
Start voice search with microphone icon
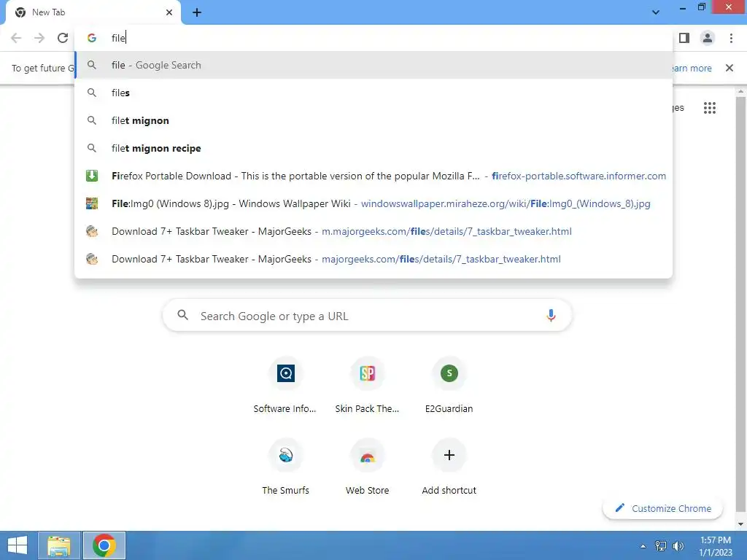551,316
